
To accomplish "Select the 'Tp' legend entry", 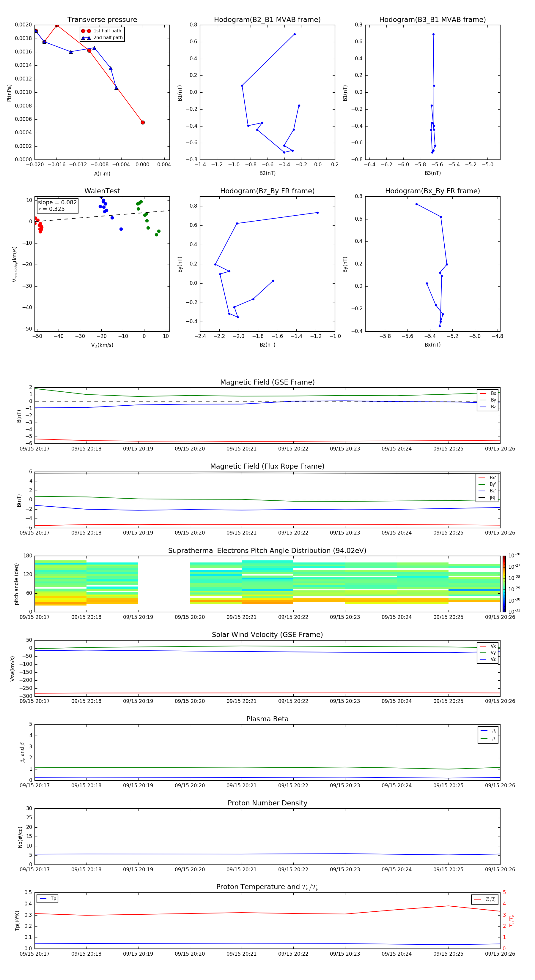I will 48,899.
